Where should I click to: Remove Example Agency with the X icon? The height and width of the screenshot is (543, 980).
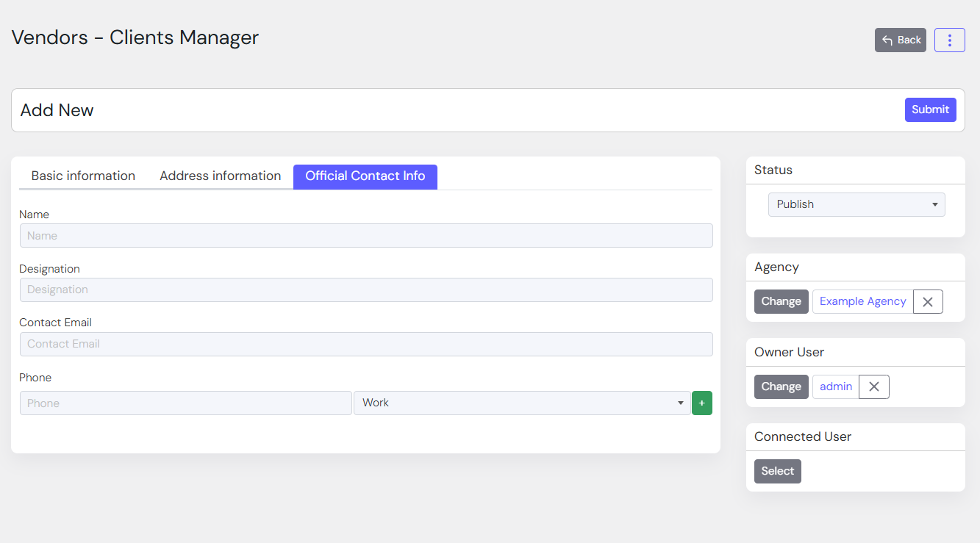coord(927,302)
